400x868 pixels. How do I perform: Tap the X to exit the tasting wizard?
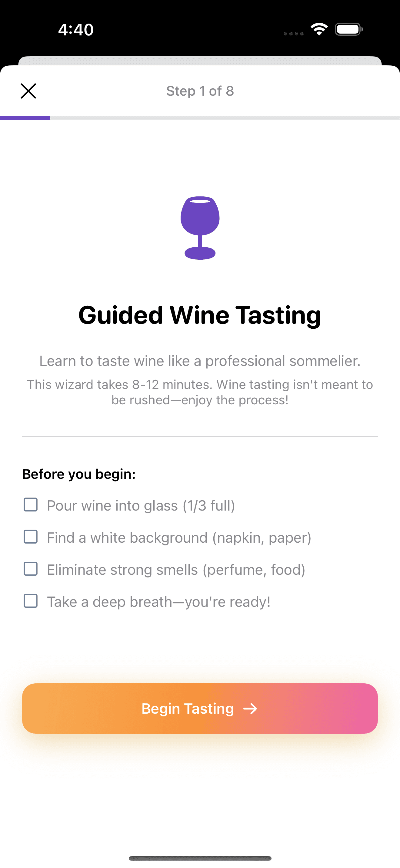click(28, 91)
